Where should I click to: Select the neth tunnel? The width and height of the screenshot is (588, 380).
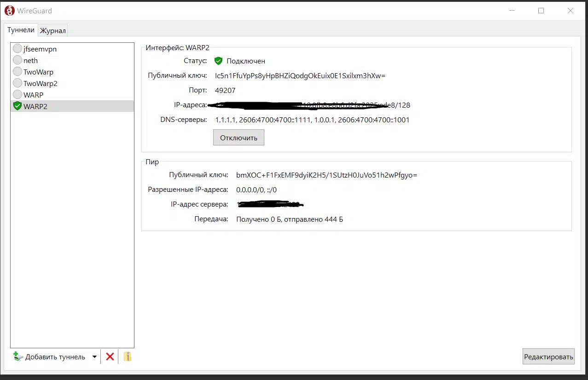coord(72,60)
